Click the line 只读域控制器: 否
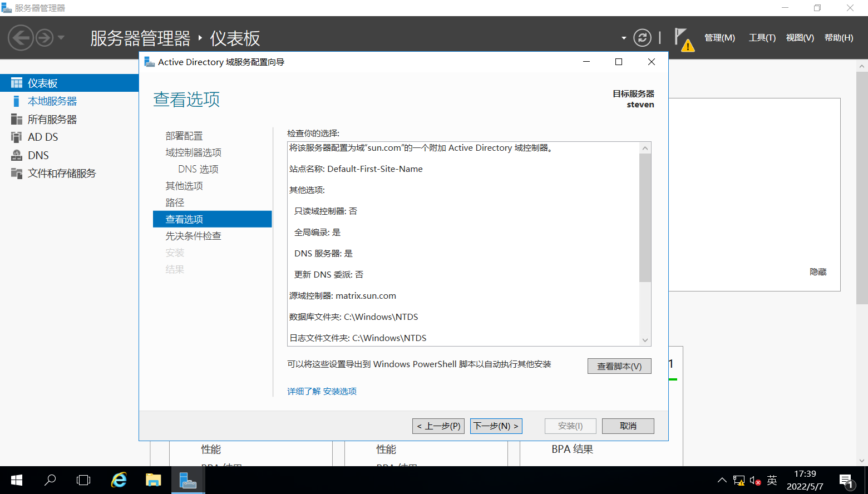 tap(326, 211)
